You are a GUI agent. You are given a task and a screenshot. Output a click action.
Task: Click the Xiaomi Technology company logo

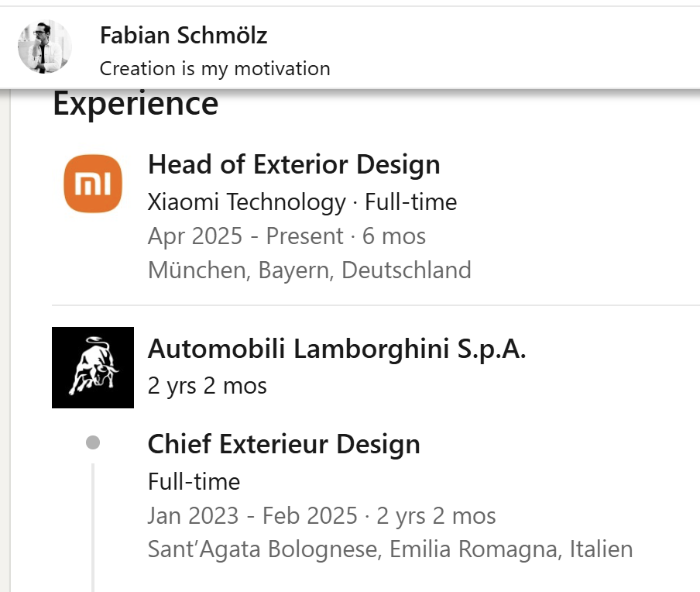click(x=92, y=183)
